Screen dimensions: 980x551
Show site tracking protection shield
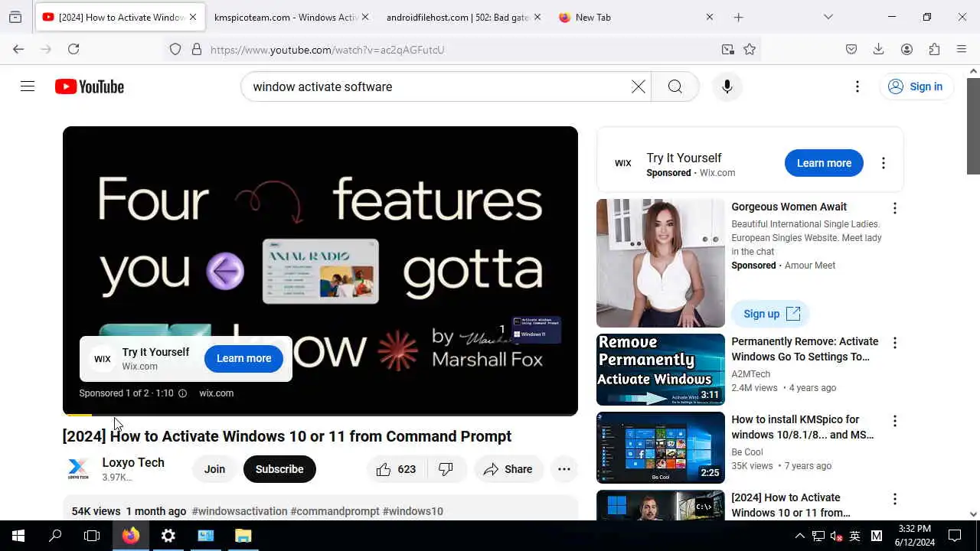click(x=175, y=49)
